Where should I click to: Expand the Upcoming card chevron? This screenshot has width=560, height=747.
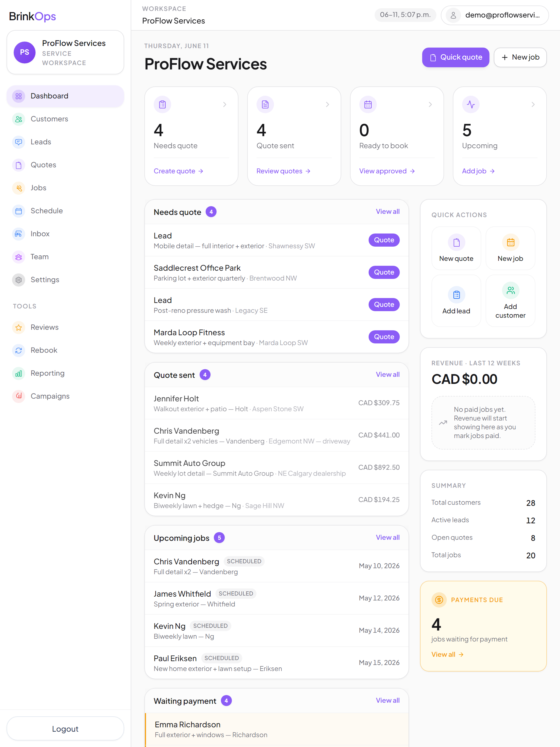coord(533,105)
